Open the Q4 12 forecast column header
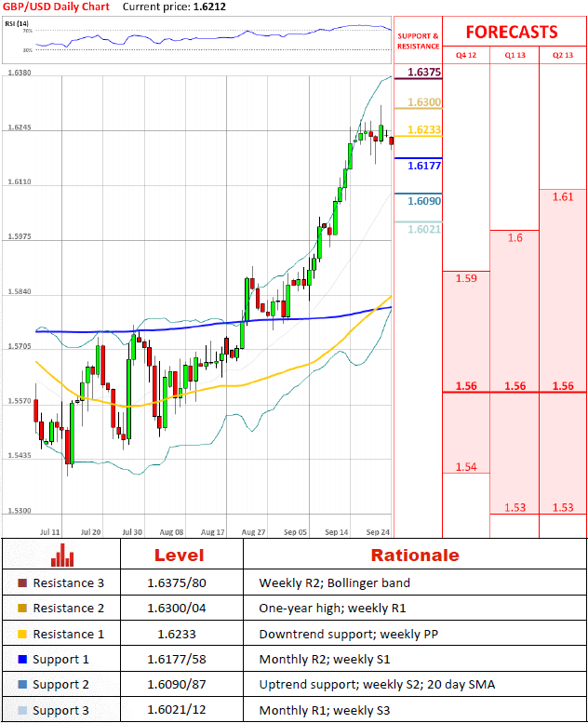 tap(465, 55)
